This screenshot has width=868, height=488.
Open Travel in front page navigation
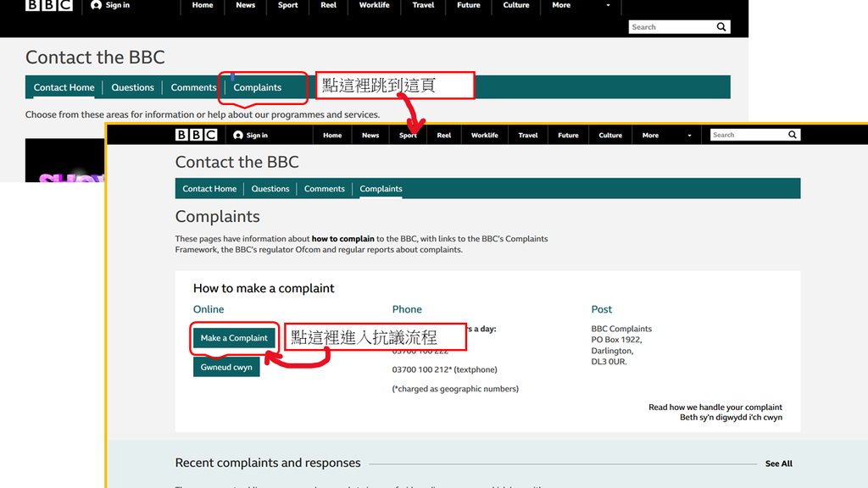tap(527, 135)
